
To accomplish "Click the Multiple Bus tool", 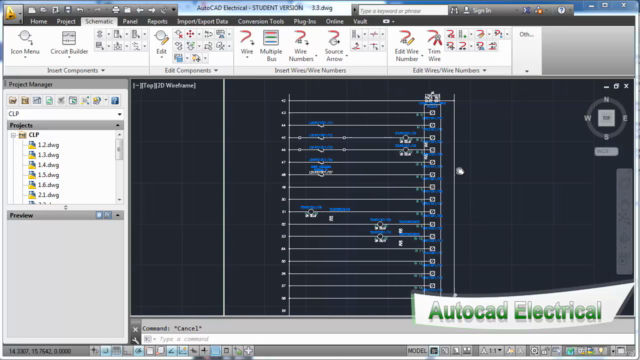I will pos(271,46).
